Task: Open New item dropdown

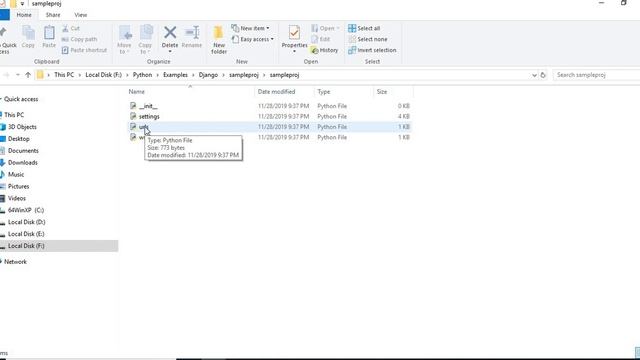Action: (x=251, y=28)
